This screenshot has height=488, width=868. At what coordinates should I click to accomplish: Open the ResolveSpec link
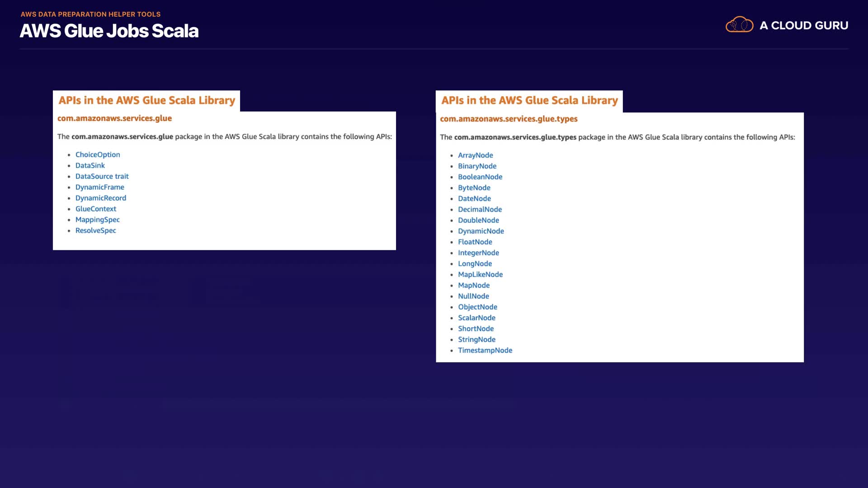[x=95, y=230]
